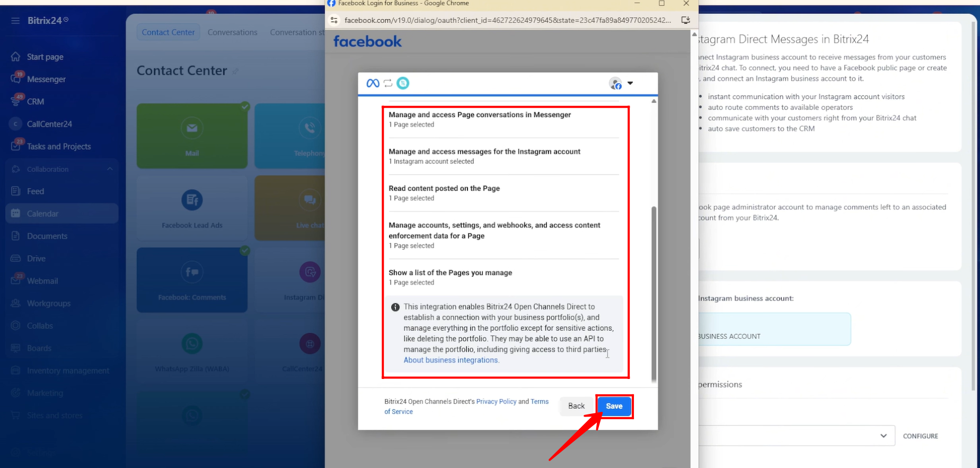Click the browser address bar URL
The image size is (980, 468).
507,20
